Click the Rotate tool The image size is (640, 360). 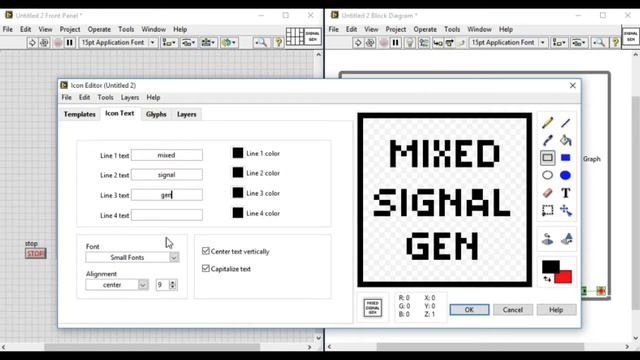pyautogui.click(x=566, y=239)
